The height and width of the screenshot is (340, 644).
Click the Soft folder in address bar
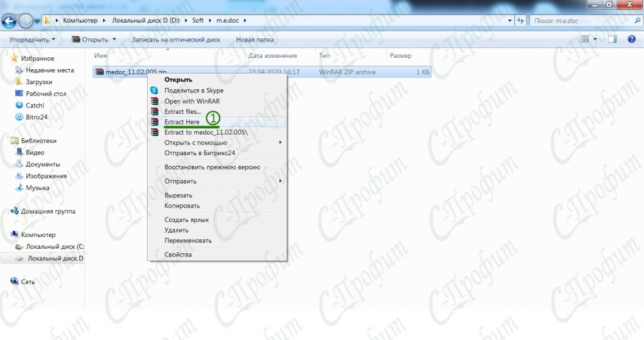click(x=197, y=20)
